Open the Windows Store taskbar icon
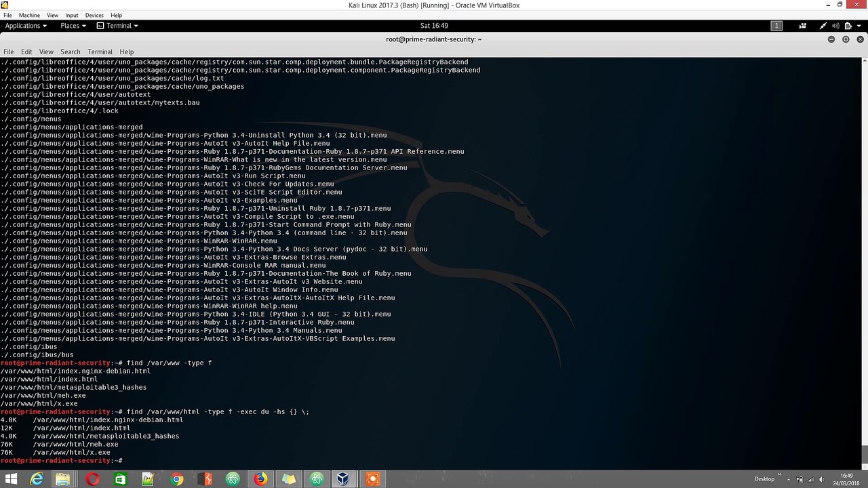 pos(120,479)
